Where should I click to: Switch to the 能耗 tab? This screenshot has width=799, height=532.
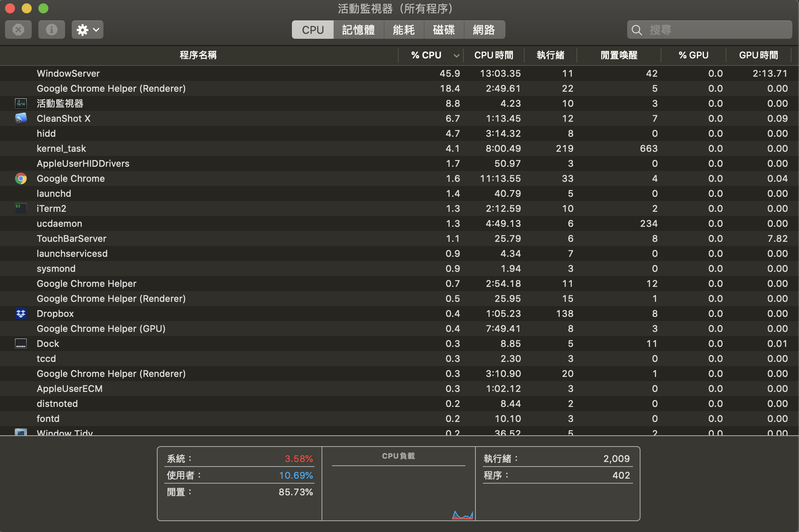coord(404,30)
